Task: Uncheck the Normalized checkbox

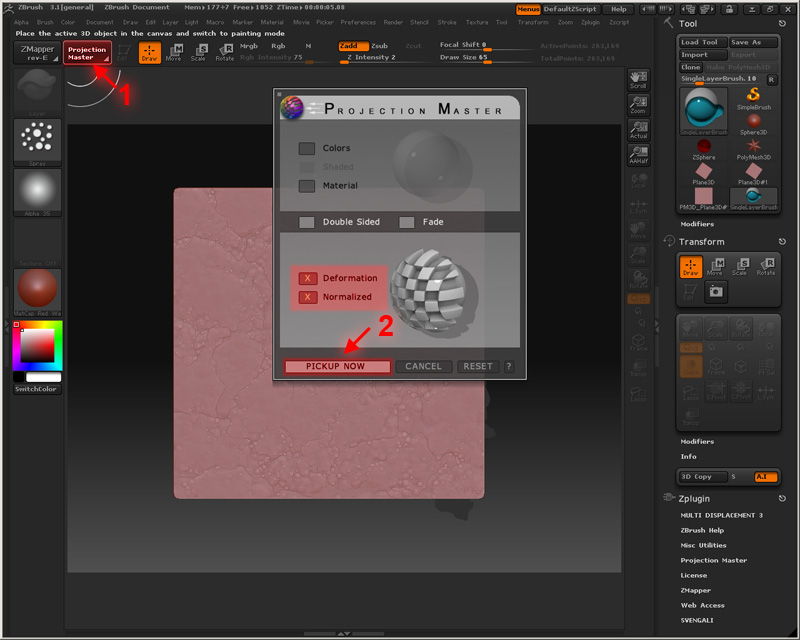Action: pos(308,297)
